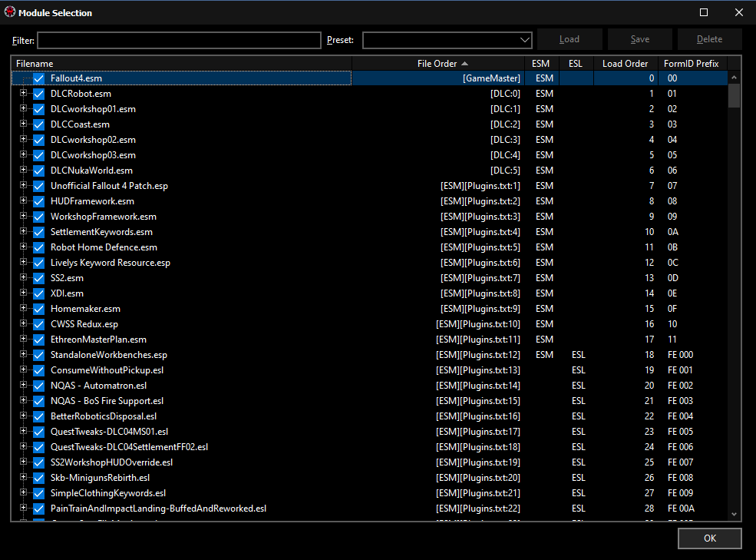Image resolution: width=756 pixels, height=560 pixels.
Task: Expand the Livelys Keyword Resource.esp node
Action: (x=23, y=262)
